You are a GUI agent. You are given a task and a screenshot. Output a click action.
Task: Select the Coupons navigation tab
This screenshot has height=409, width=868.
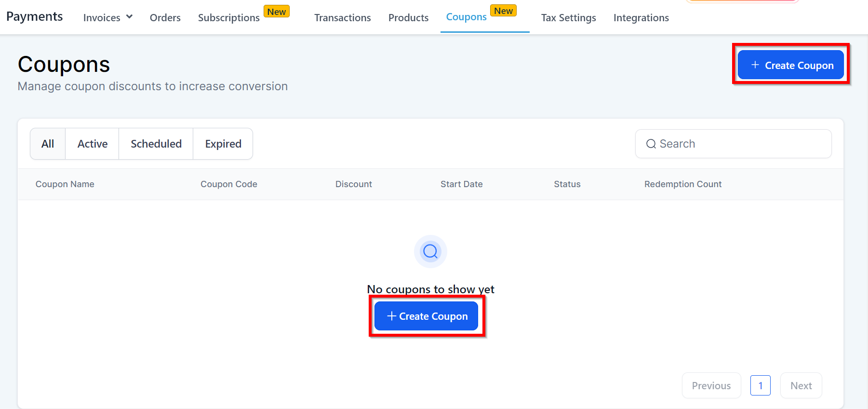coord(466,17)
